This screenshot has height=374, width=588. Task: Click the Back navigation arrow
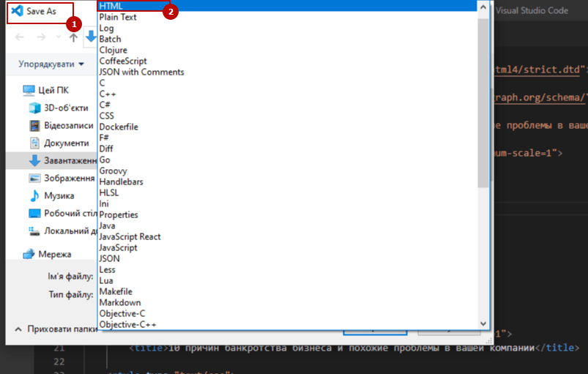point(20,37)
